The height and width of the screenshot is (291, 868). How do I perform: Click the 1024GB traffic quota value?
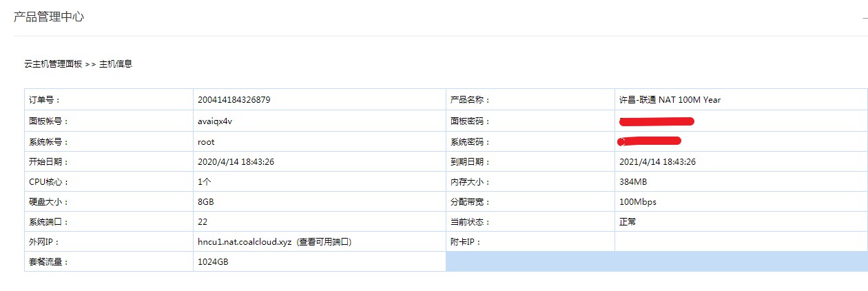tap(212, 262)
